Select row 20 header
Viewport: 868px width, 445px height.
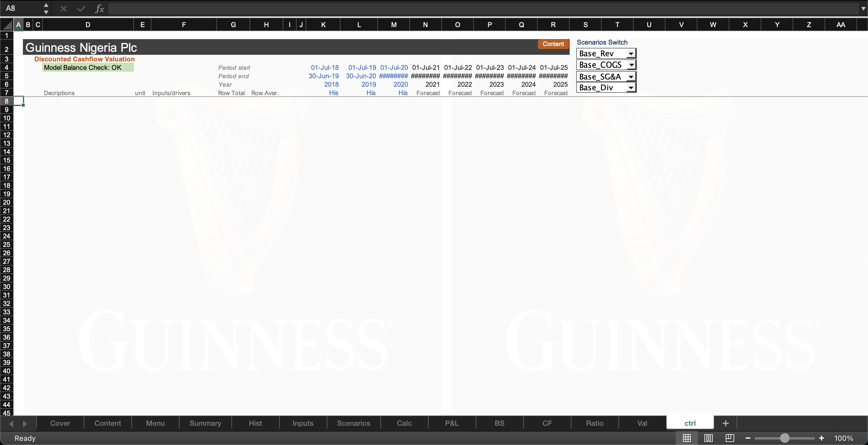(x=6, y=202)
